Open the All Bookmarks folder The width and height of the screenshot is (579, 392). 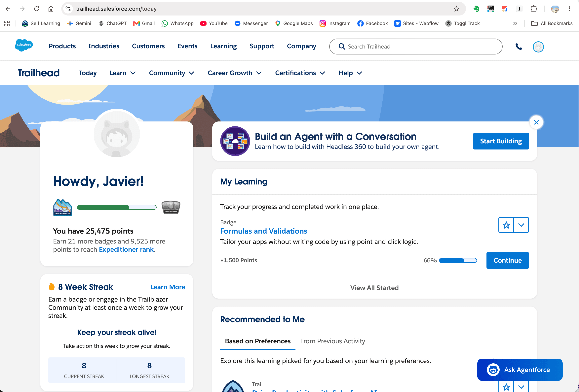point(552,23)
